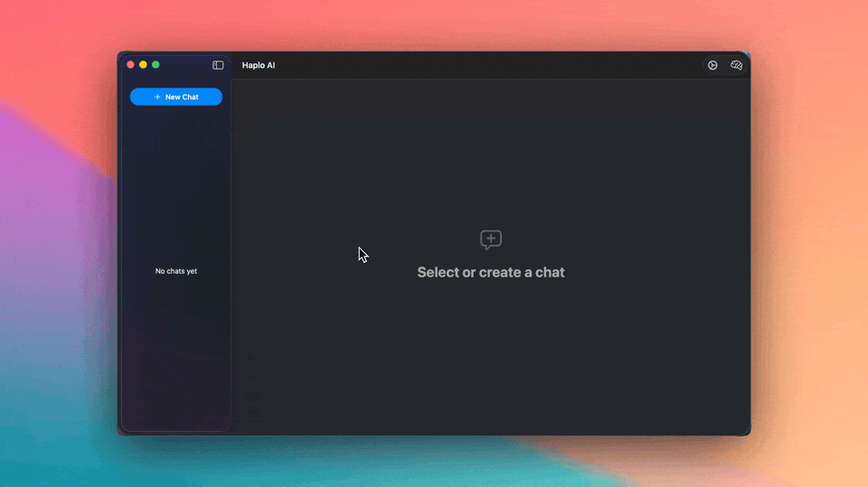This screenshot has width=868, height=487.
Task: Open the brain icon in top-right toolbar
Action: coord(736,65)
